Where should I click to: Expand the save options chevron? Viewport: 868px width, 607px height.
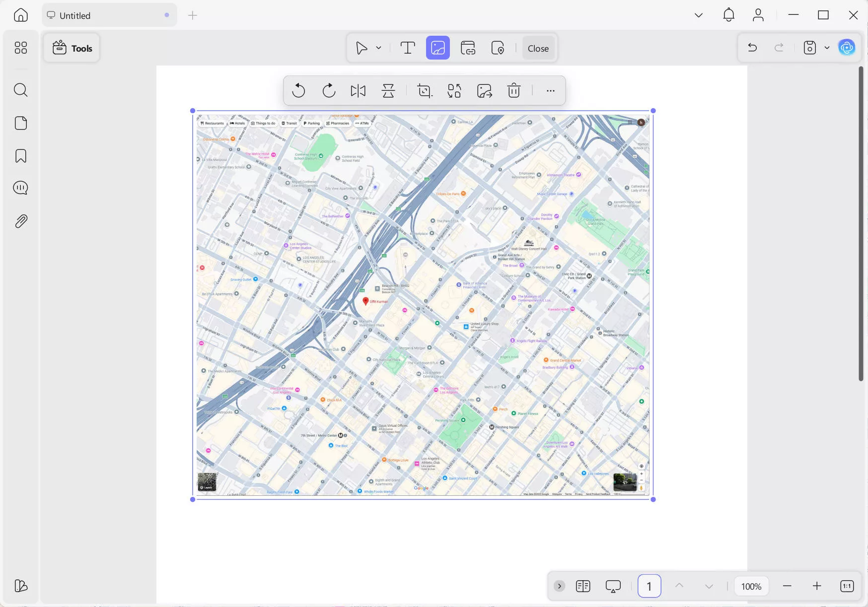click(826, 47)
